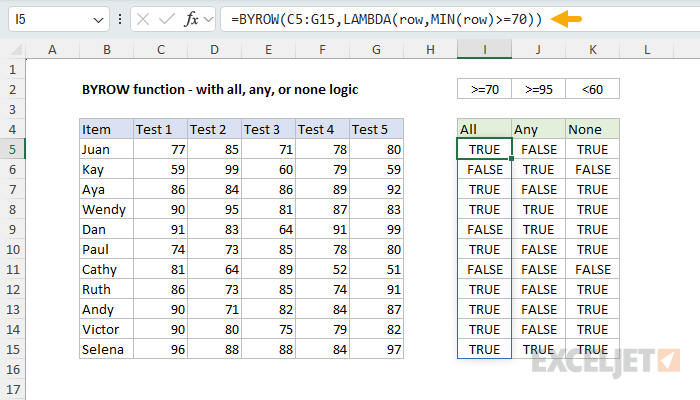Click Paul's Test 1 score of 74
This screenshot has height=400, width=700.
(161, 250)
